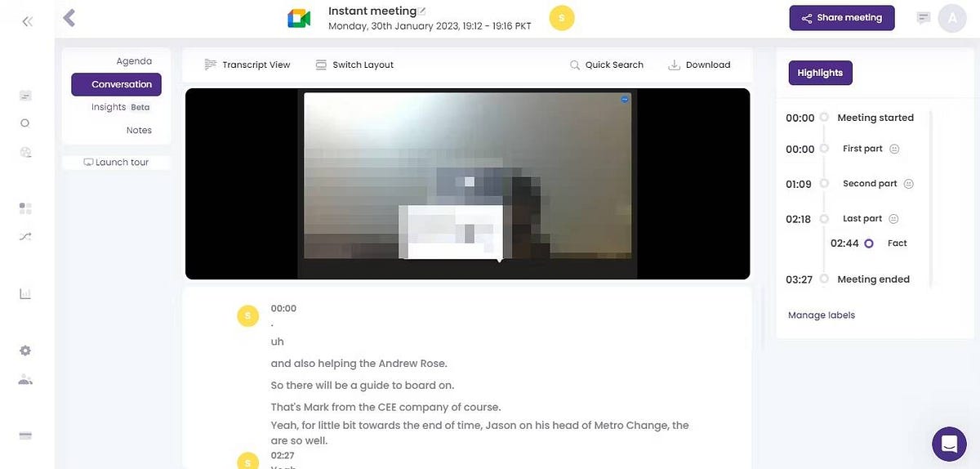Click the Instant meeting title text
980x469 pixels.
372,11
